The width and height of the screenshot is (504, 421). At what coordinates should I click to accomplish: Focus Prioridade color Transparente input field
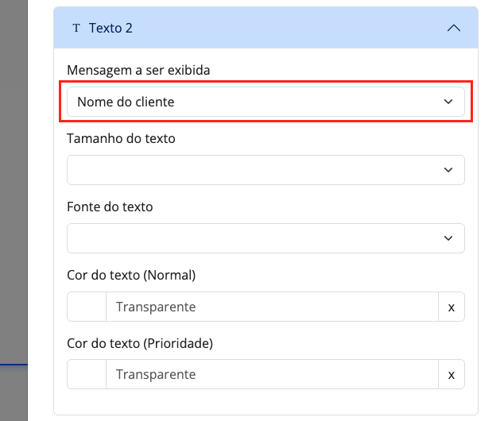click(x=270, y=374)
